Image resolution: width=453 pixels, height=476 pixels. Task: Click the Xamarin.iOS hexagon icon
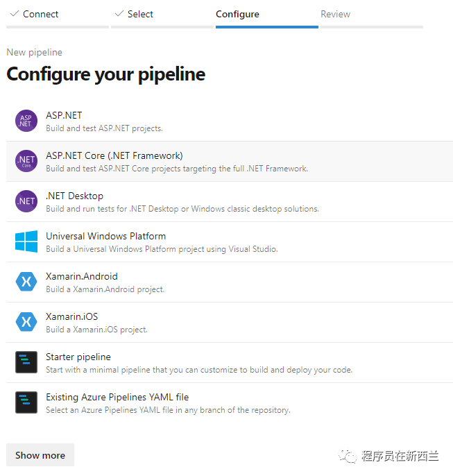click(26, 322)
